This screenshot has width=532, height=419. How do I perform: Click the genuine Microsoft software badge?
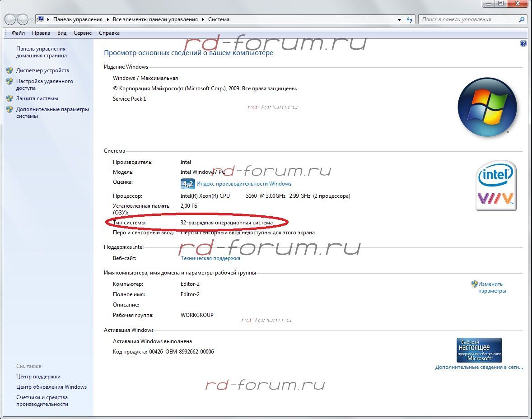point(479,350)
